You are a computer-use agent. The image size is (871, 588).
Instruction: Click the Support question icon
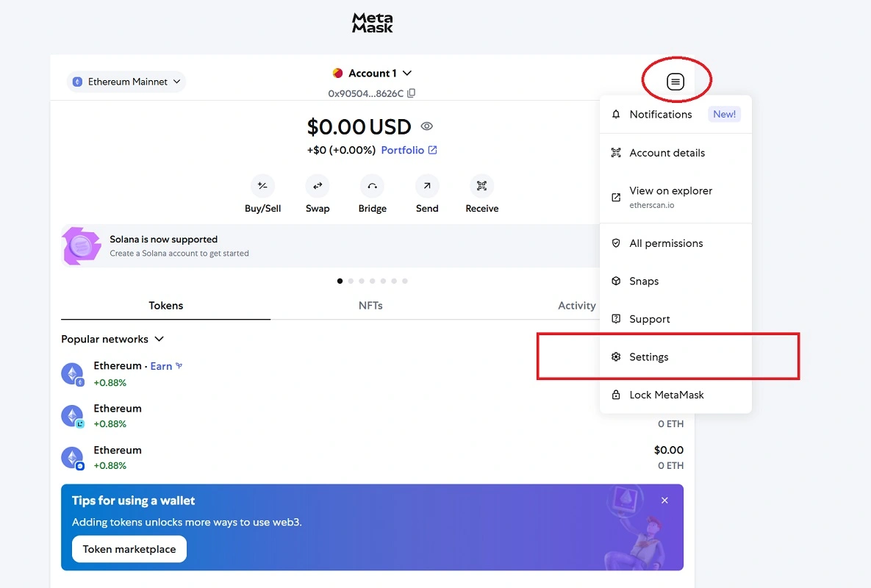(615, 319)
